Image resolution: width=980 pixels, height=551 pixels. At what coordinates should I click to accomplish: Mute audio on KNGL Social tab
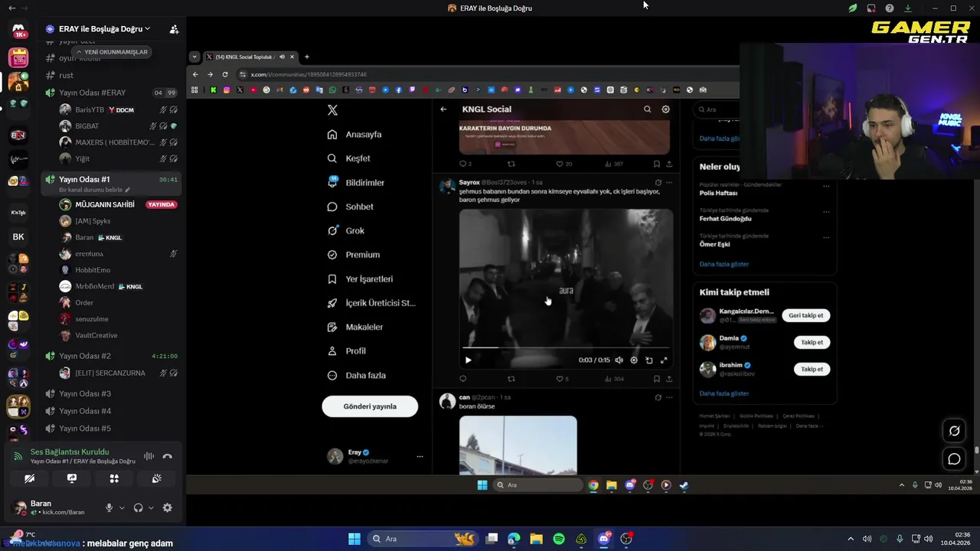coord(282,57)
